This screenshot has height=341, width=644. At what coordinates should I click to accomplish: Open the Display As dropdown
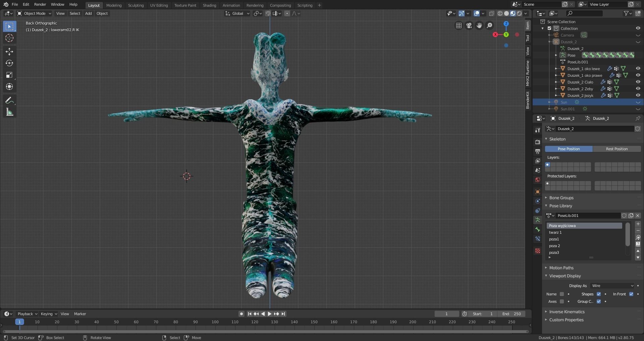[x=612, y=286]
